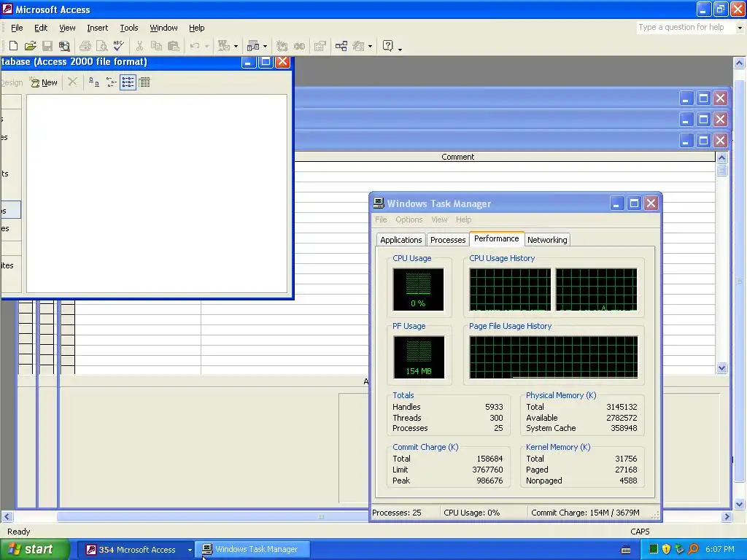This screenshot has height=560, width=747.
Task: Open the Access View menu
Action: click(67, 28)
